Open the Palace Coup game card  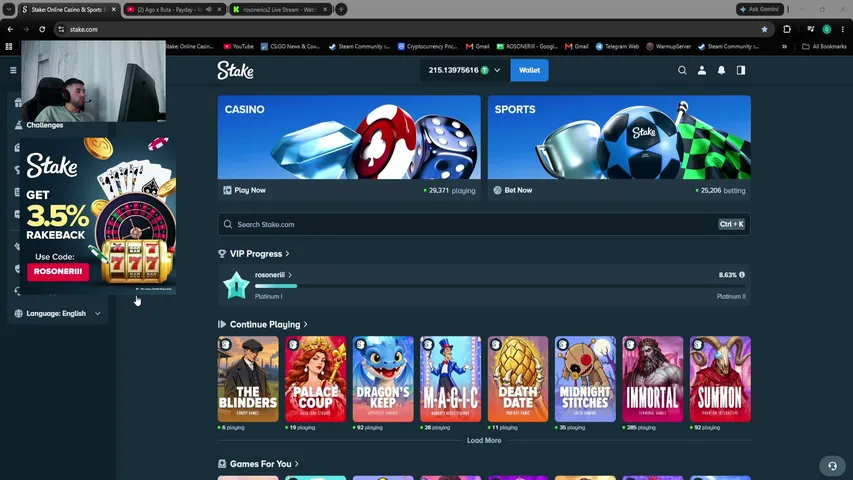(316, 379)
